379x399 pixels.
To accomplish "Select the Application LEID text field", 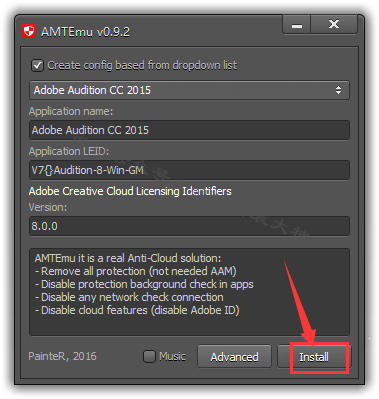I will click(189, 170).
